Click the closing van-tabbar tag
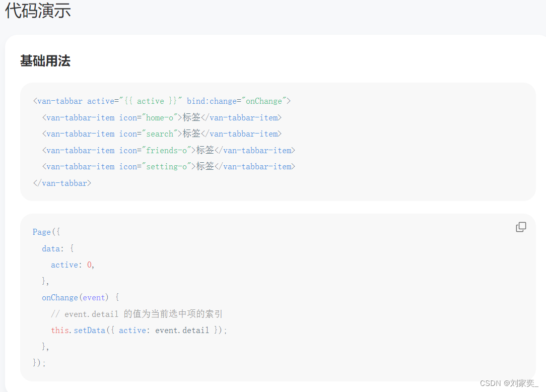The height and width of the screenshot is (392, 546). pos(62,183)
